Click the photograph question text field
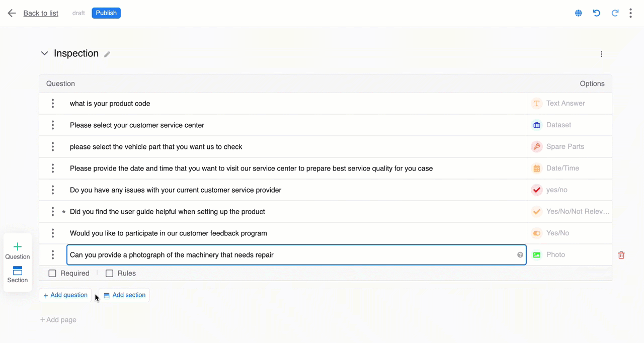This screenshot has width=644, height=343. tap(292, 255)
